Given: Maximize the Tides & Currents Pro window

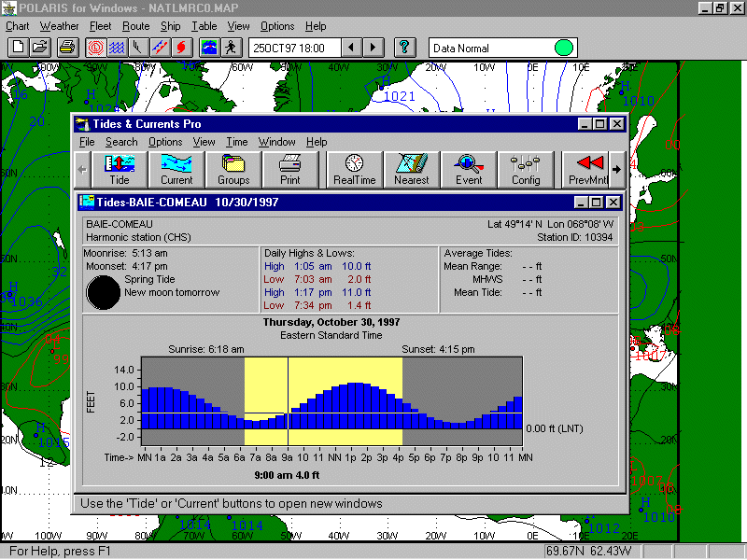Looking at the screenshot, I should coord(599,124).
